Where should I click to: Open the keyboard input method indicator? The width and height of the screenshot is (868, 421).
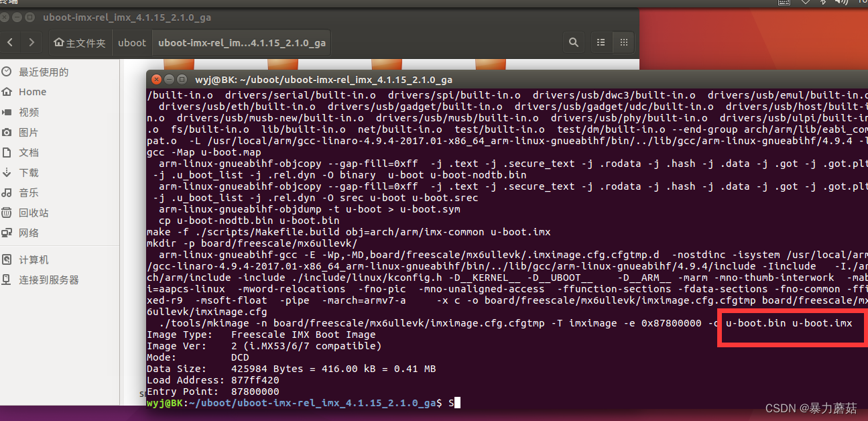pos(784,3)
